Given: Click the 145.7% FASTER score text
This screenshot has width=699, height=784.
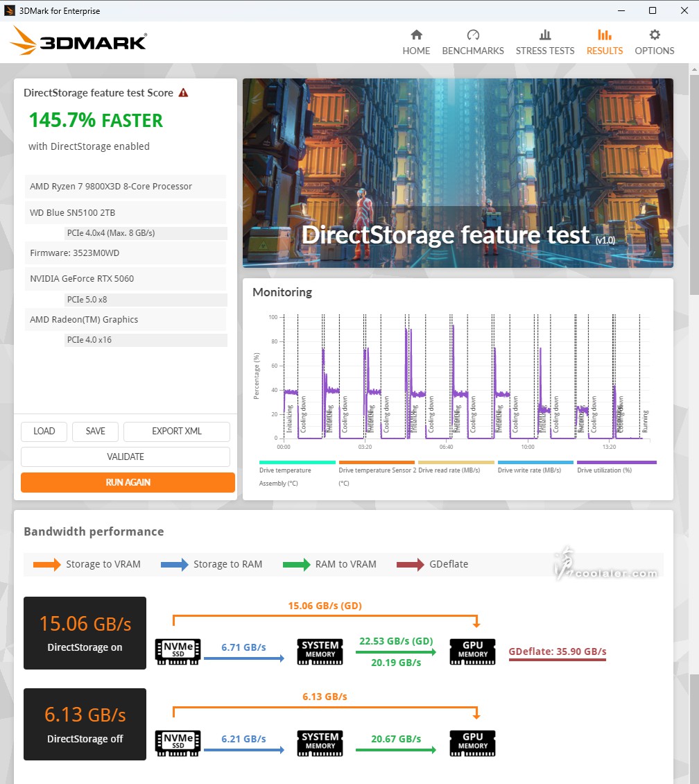Looking at the screenshot, I should (96, 121).
